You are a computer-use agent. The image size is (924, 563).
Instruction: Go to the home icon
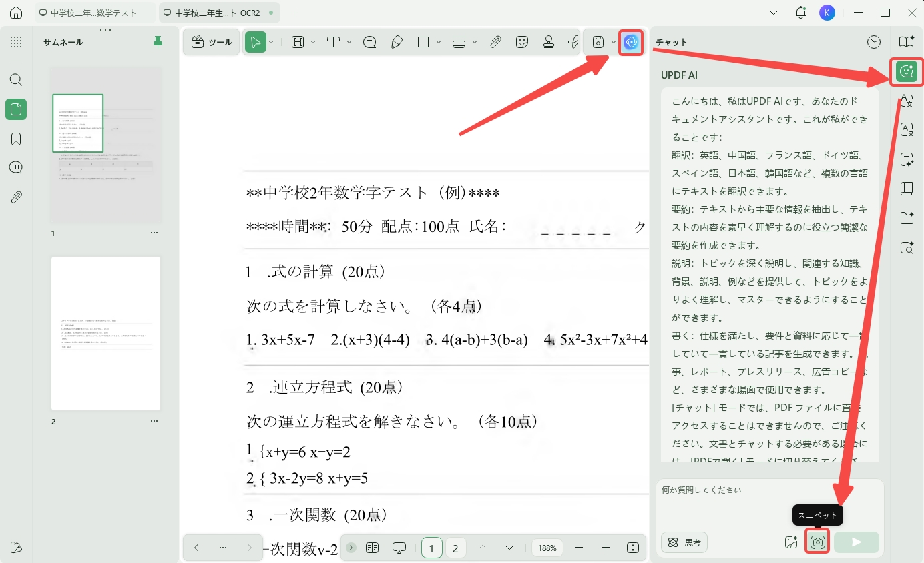click(16, 13)
